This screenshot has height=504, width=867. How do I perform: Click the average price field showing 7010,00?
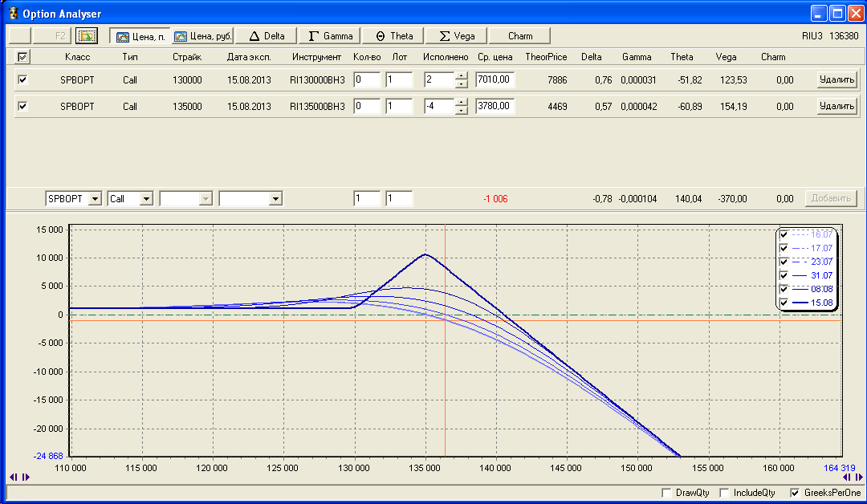click(x=495, y=80)
